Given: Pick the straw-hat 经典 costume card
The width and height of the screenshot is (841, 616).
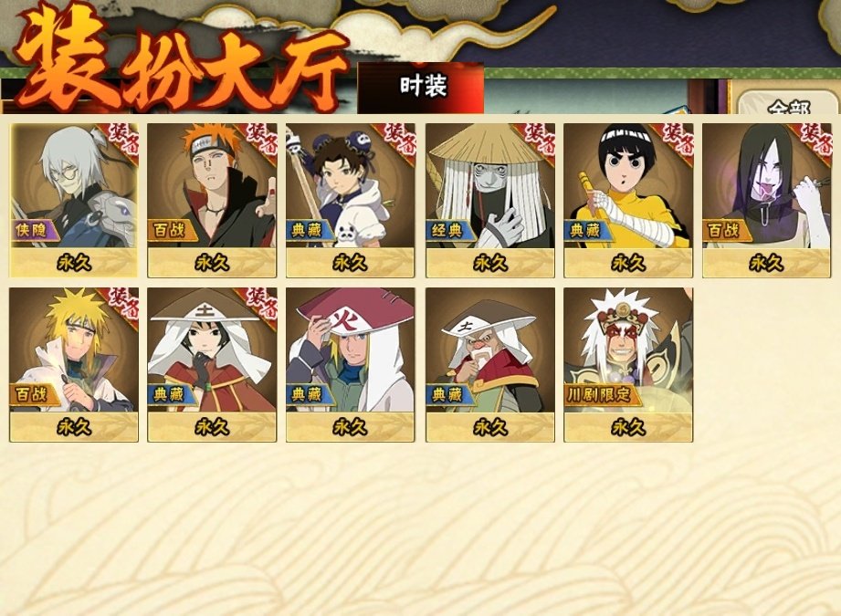Looking at the screenshot, I should click(490, 200).
